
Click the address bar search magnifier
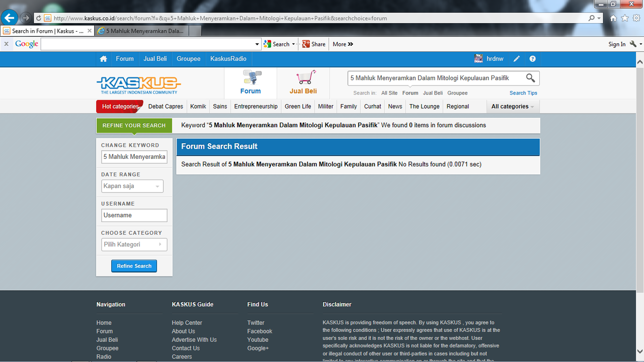coord(592,18)
